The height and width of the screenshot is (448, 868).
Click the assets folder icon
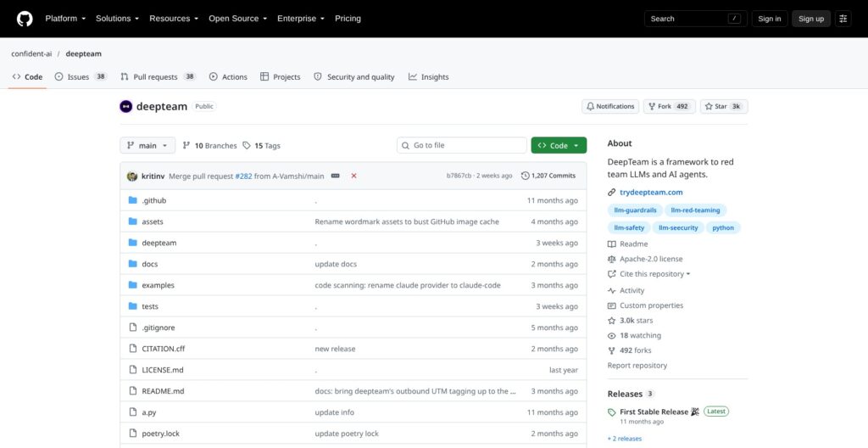[x=133, y=221]
